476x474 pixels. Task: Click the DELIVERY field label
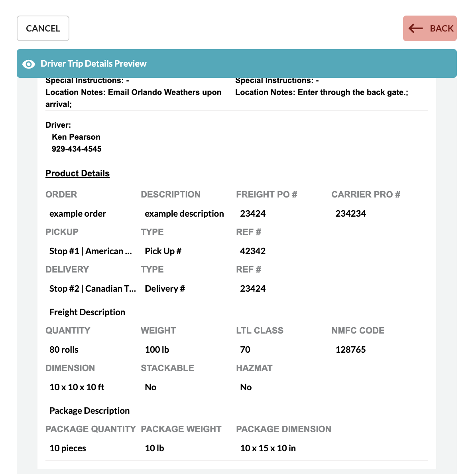coord(67,269)
